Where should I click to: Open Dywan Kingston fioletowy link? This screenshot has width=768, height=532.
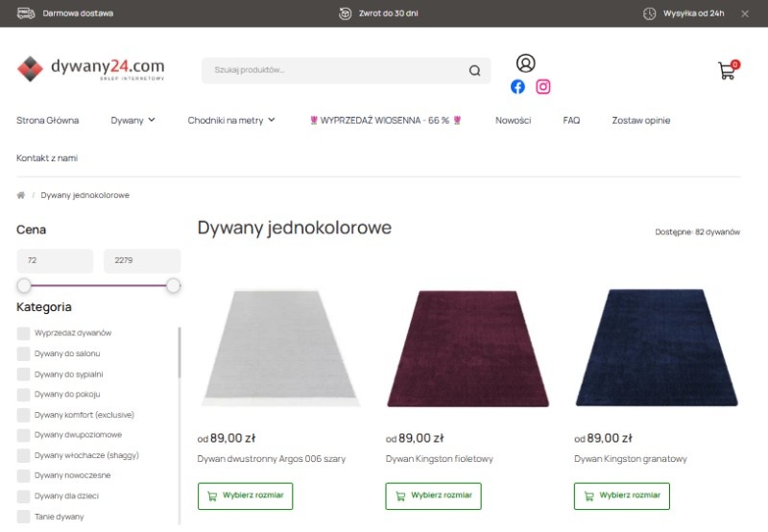tap(440, 459)
